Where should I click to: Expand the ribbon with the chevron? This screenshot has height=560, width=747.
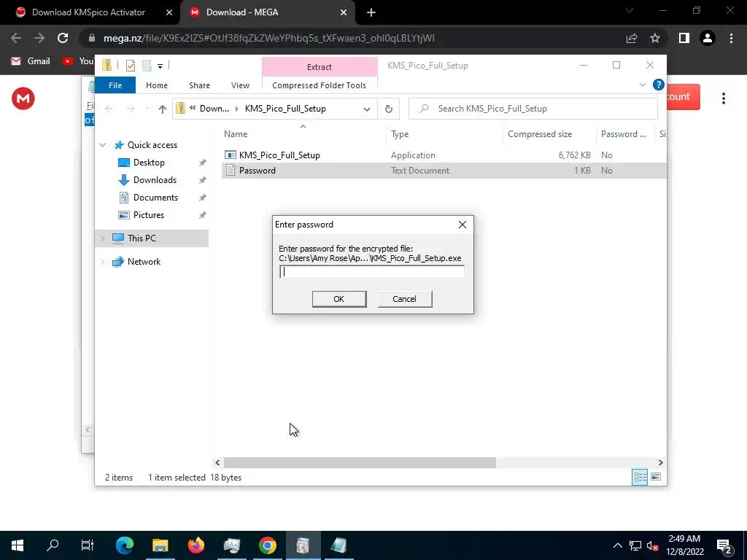tap(642, 85)
